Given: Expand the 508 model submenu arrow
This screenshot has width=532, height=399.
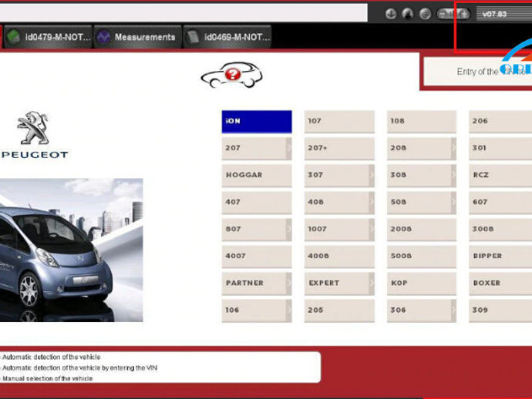Looking at the screenshot, I should coord(453,203).
